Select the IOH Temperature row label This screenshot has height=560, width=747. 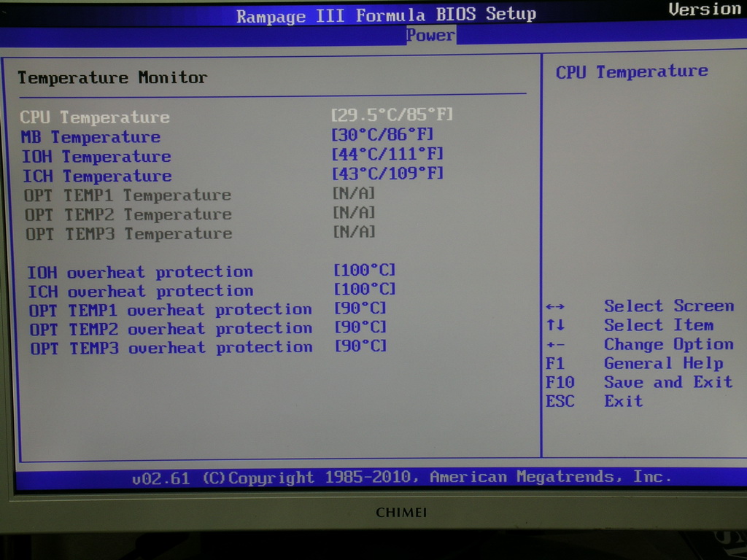[96, 157]
